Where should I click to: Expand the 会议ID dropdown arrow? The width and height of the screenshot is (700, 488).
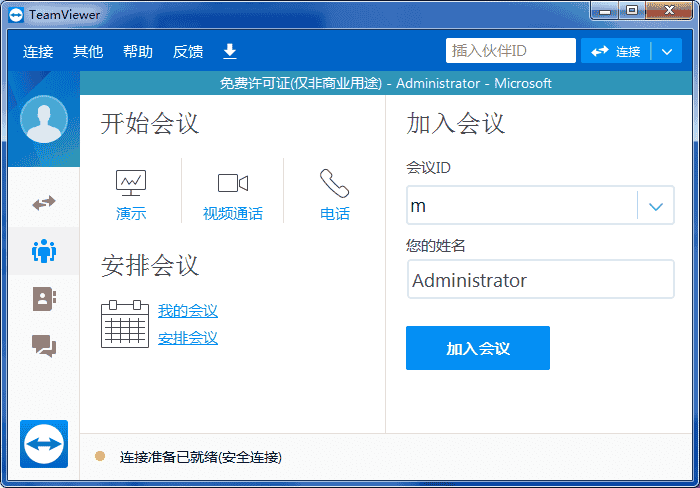point(656,206)
